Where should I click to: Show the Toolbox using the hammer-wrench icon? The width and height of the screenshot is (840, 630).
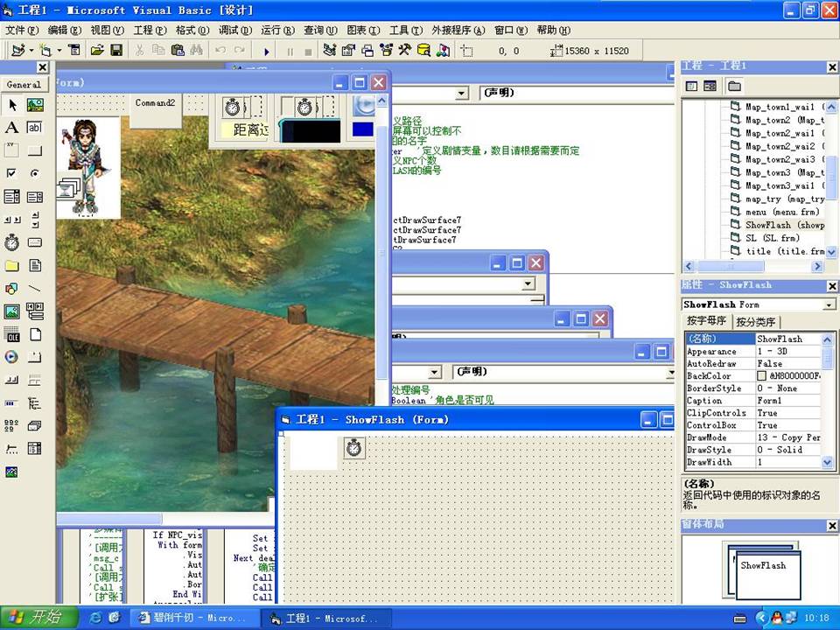404,51
